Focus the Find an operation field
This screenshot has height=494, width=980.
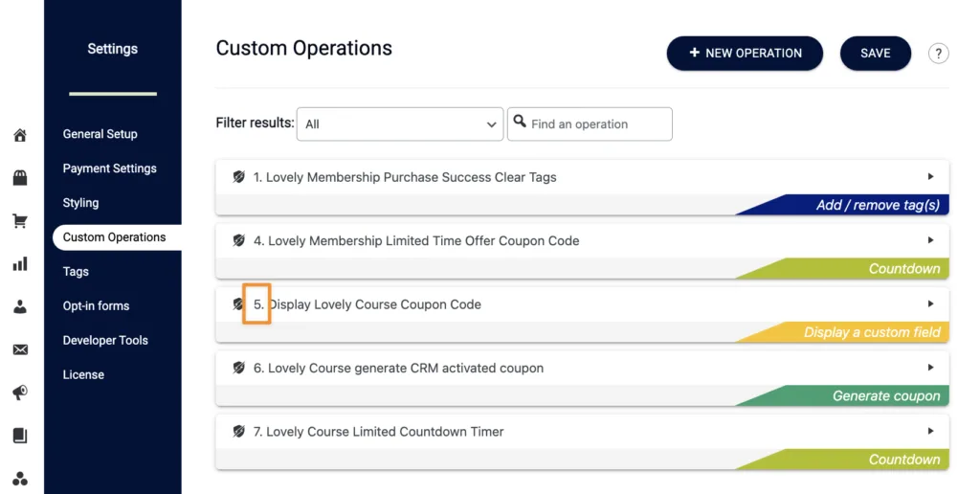(x=590, y=123)
